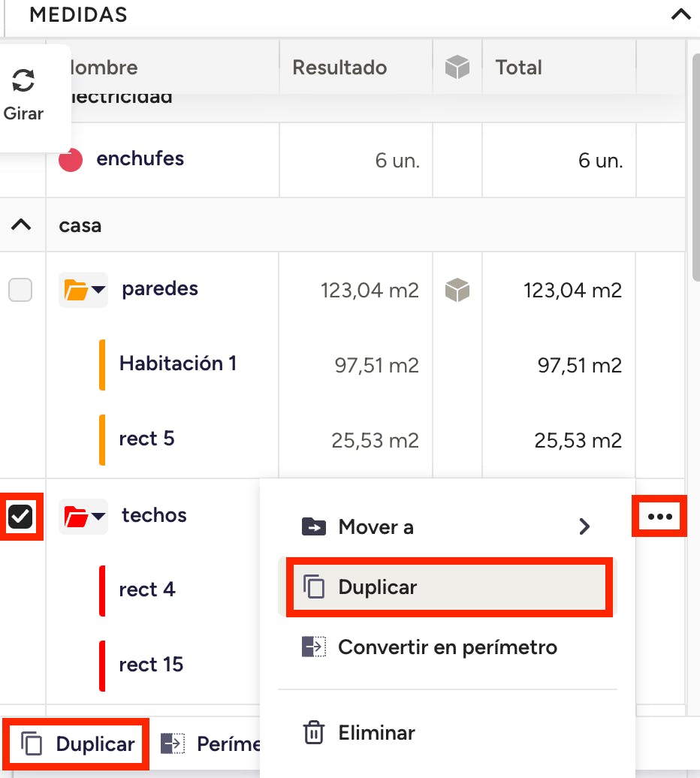Click the red color dot for enchufes
The height and width of the screenshot is (778, 700).
click(71, 160)
